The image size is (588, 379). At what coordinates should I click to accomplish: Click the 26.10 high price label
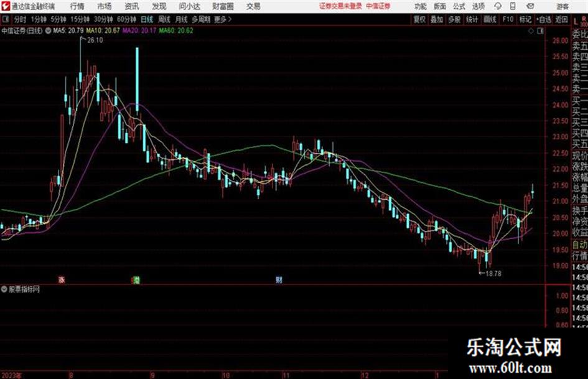point(95,40)
